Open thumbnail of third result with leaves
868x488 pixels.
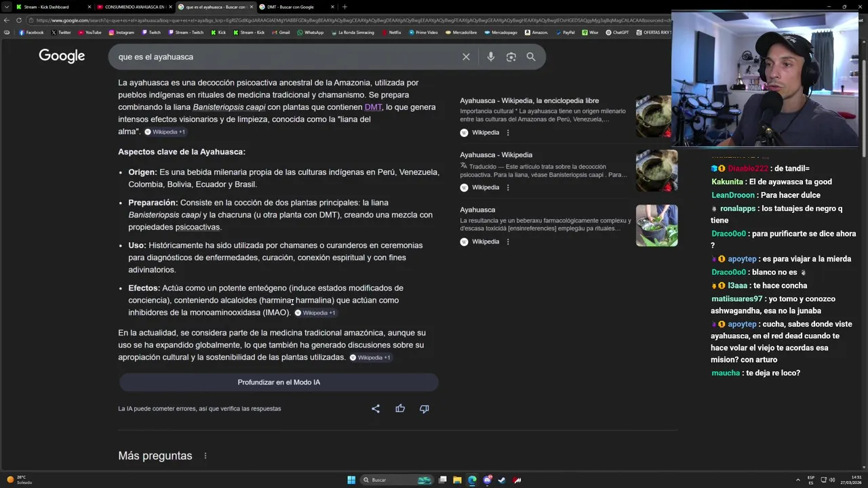(656, 225)
